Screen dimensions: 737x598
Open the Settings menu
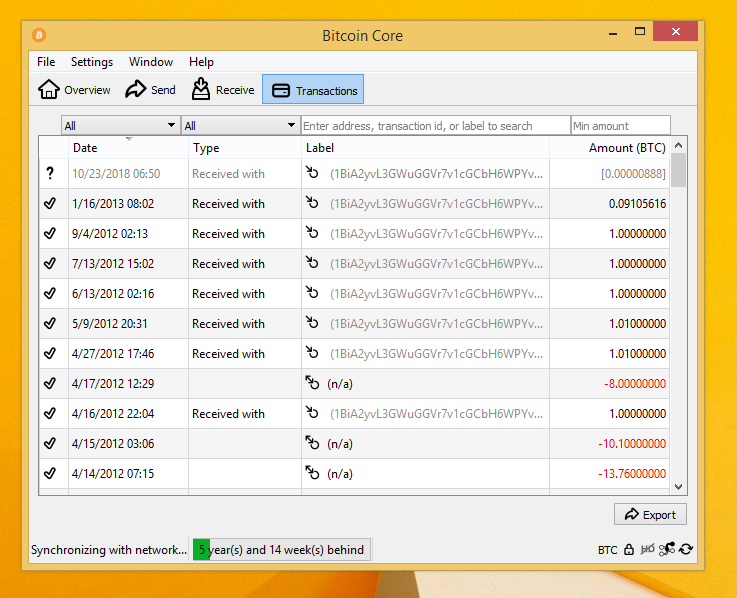click(92, 62)
